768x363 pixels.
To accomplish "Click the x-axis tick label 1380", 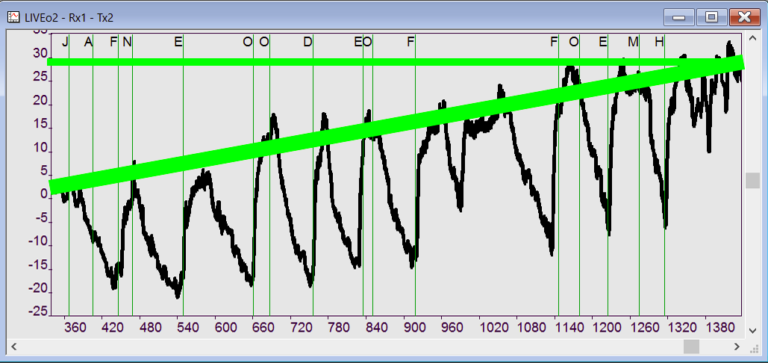I will (x=720, y=327).
